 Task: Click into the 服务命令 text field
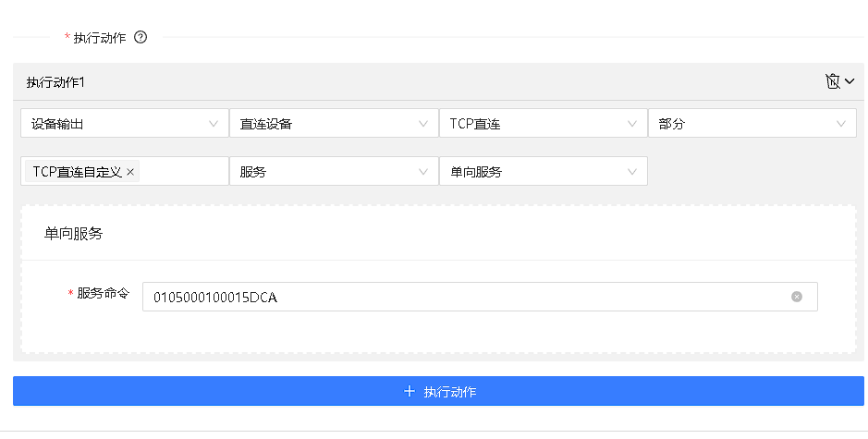pyautogui.click(x=462, y=297)
